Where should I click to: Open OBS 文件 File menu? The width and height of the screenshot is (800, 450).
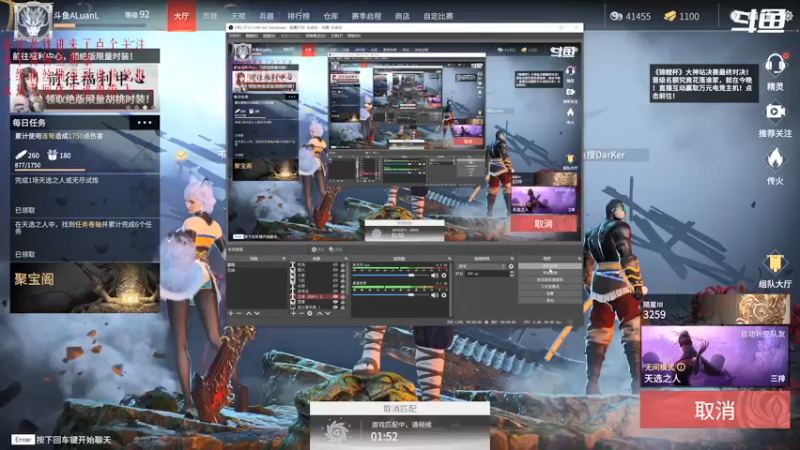(234, 36)
